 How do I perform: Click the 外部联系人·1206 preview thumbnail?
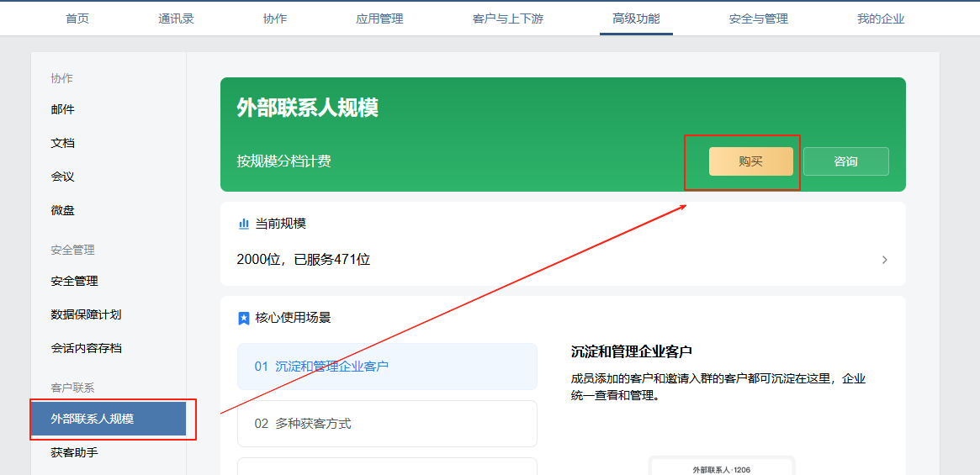pos(721,467)
